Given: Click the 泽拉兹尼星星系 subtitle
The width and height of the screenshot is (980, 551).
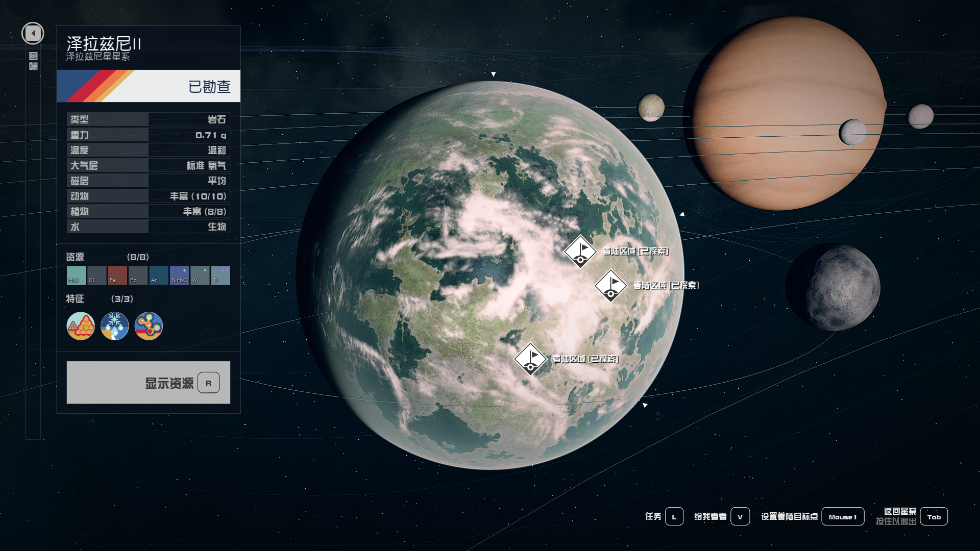Looking at the screenshot, I should [x=98, y=57].
